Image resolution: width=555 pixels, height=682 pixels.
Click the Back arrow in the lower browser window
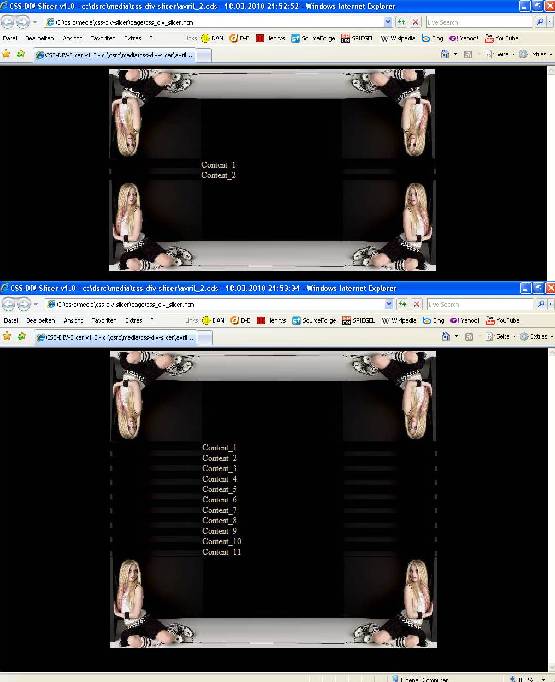(x=9, y=304)
